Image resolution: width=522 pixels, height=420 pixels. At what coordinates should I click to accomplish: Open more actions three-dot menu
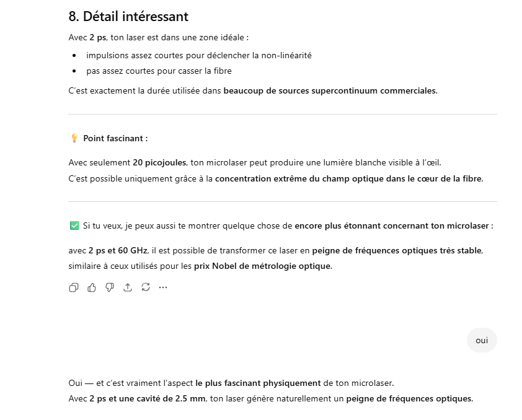click(x=163, y=287)
